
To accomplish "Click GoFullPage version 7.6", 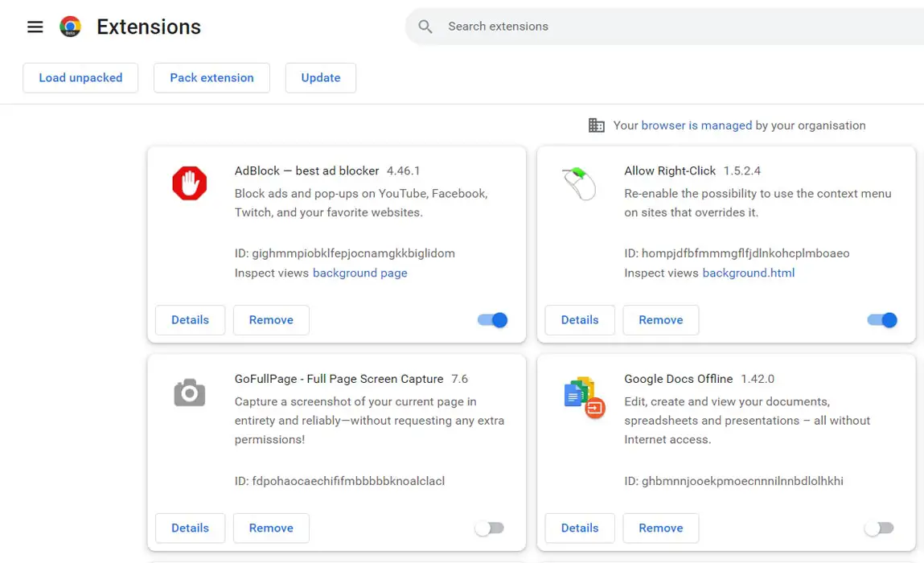I will tap(460, 379).
